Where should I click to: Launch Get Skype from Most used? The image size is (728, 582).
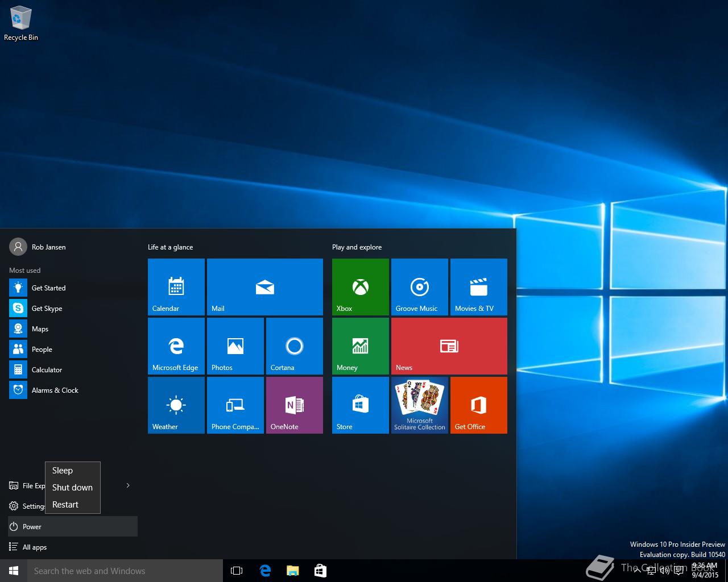(x=73, y=309)
